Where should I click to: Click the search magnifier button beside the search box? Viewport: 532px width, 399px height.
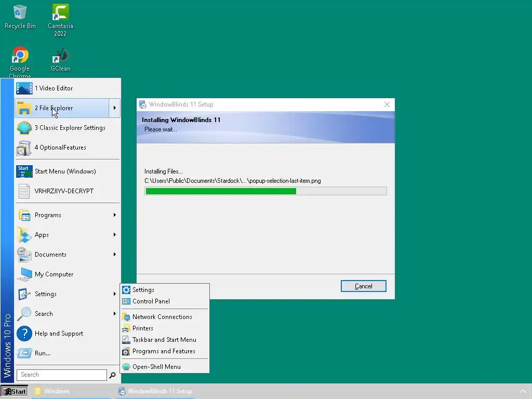[113, 375]
